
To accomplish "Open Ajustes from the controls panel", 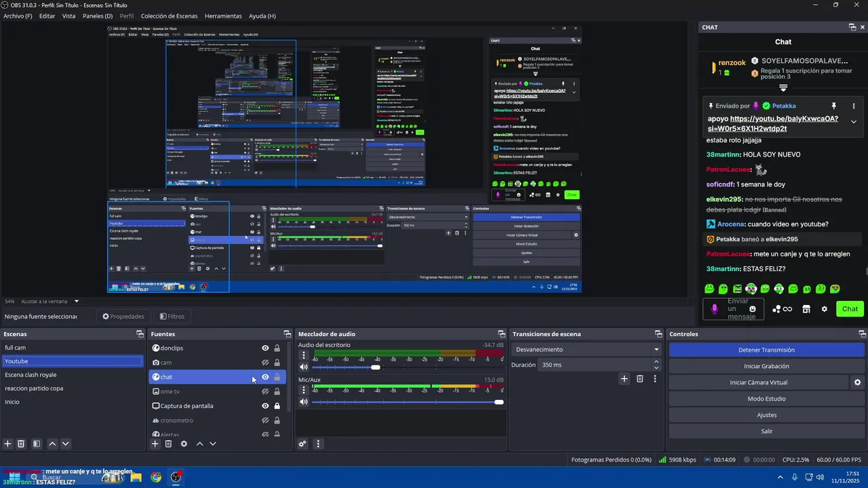I will tap(766, 415).
